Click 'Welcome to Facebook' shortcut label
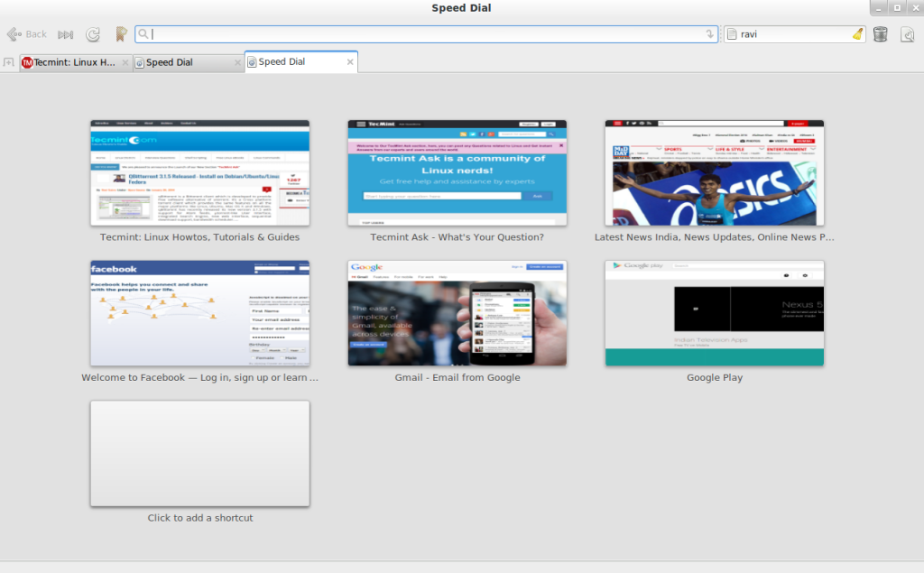Image resolution: width=924 pixels, height=573 pixels. tap(199, 377)
